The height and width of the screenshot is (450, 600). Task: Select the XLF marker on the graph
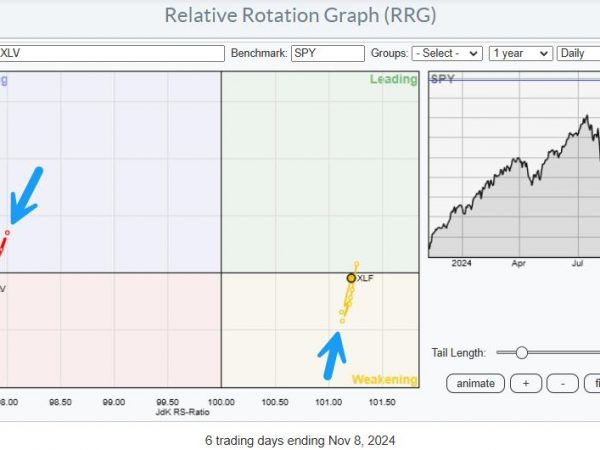coord(351,278)
